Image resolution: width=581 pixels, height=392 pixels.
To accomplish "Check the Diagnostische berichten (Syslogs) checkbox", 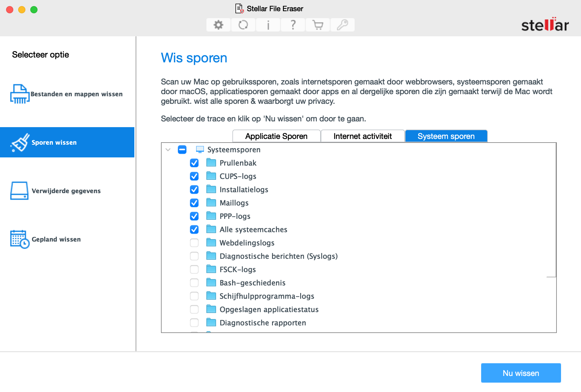I will [194, 256].
